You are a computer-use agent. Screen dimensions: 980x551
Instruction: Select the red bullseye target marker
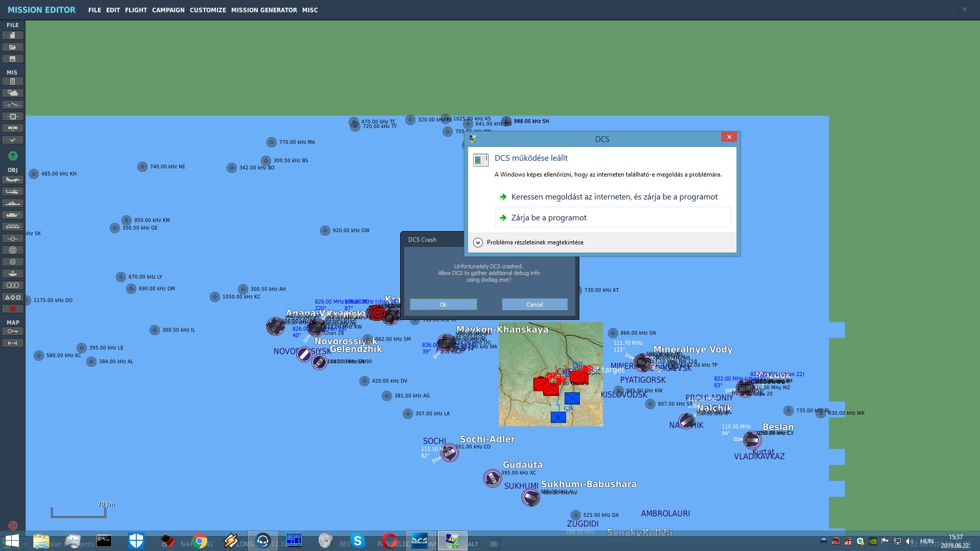pyautogui.click(x=377, y=313)
